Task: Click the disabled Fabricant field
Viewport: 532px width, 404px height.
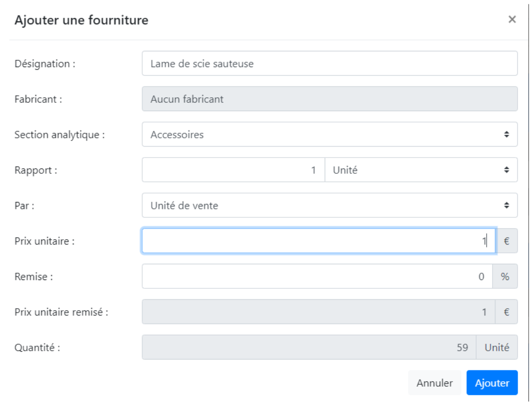Action: tap(329, 99)
